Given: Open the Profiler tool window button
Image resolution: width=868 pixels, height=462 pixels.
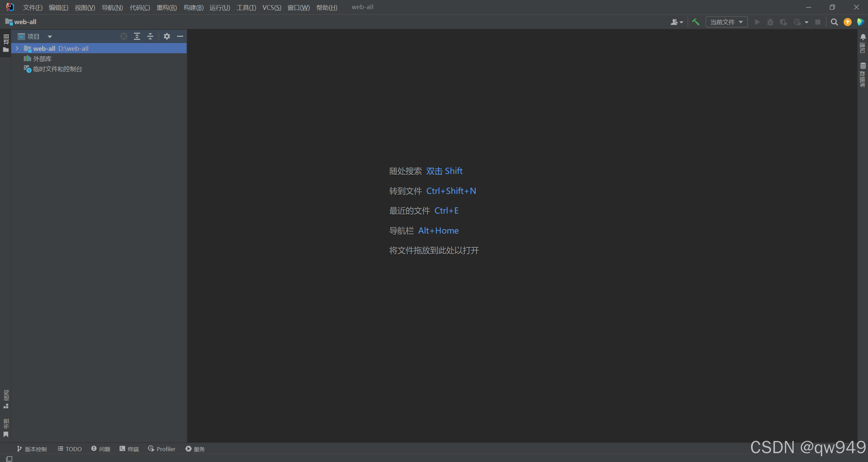Looking at the screenshot, I should 162,449.
